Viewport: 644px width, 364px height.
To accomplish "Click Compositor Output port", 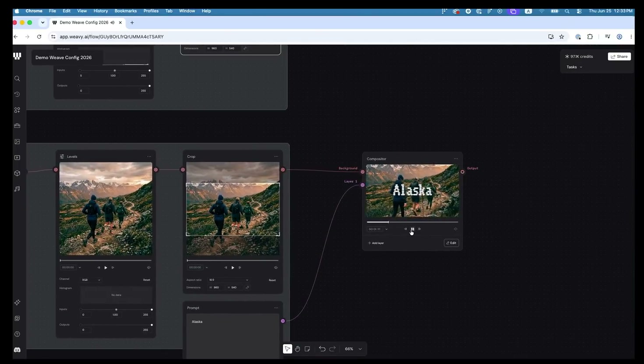I will (x=463, y=172).
